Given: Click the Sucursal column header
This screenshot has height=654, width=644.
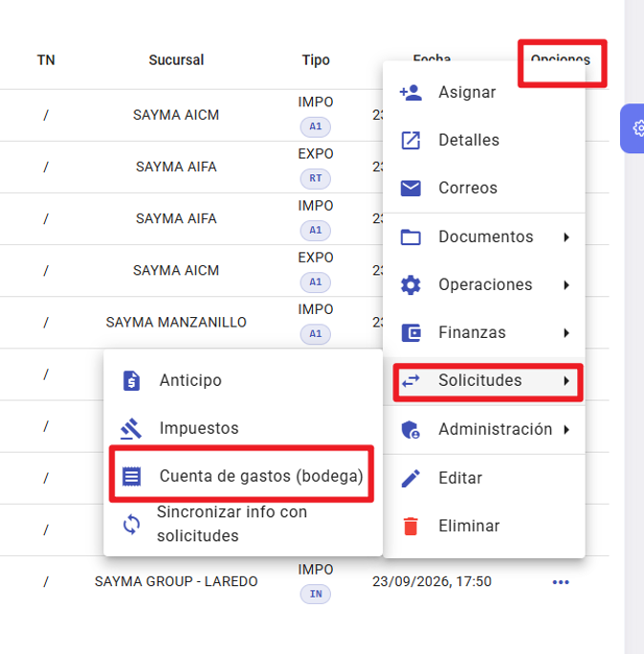Looking at the screenshot, I should 176,60.
